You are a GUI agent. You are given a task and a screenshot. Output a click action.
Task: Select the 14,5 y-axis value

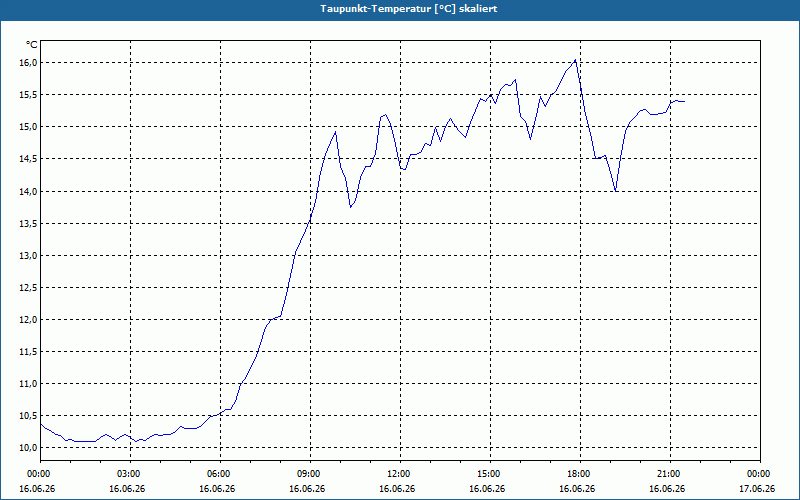29,159
